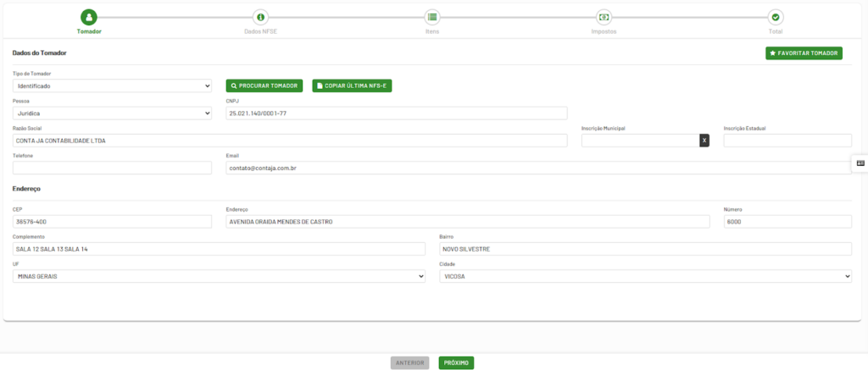
Task: Click the Total checkmark step icon
Action: coord(775,17)
